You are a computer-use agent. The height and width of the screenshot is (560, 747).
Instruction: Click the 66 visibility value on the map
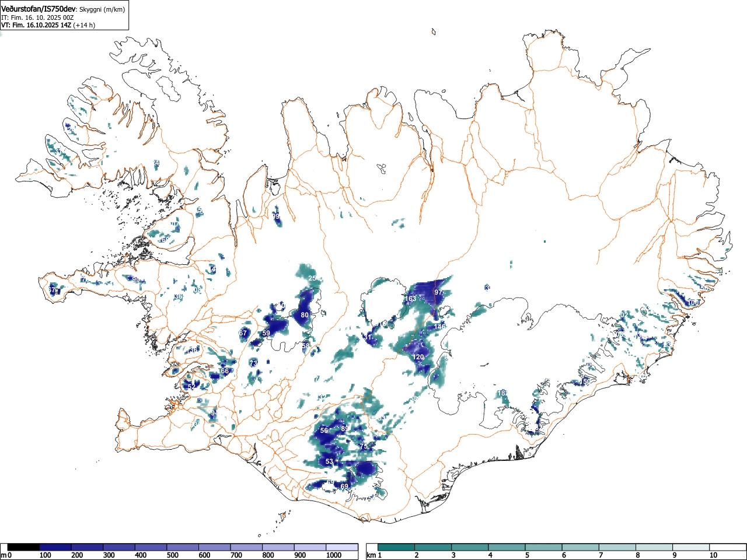(225, 372)
